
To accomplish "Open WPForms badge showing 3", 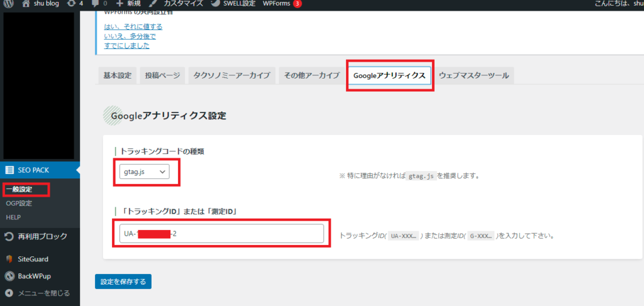I will (297, 4).
